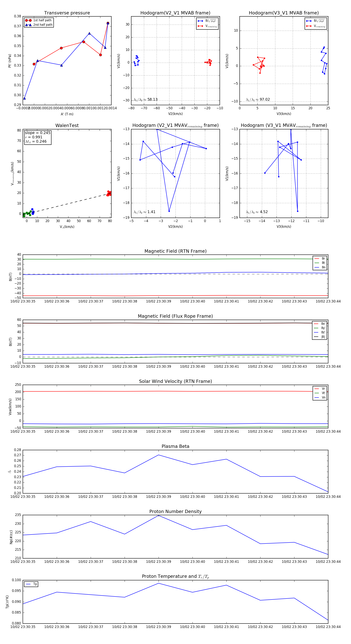Click the Solar Wind Velocity (RTN Frame) title
Viewport: 351px width, 644px height.
175,381
